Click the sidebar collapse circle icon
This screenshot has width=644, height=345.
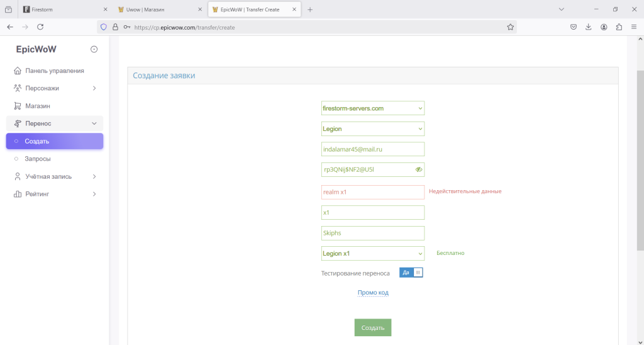point(94,49)
